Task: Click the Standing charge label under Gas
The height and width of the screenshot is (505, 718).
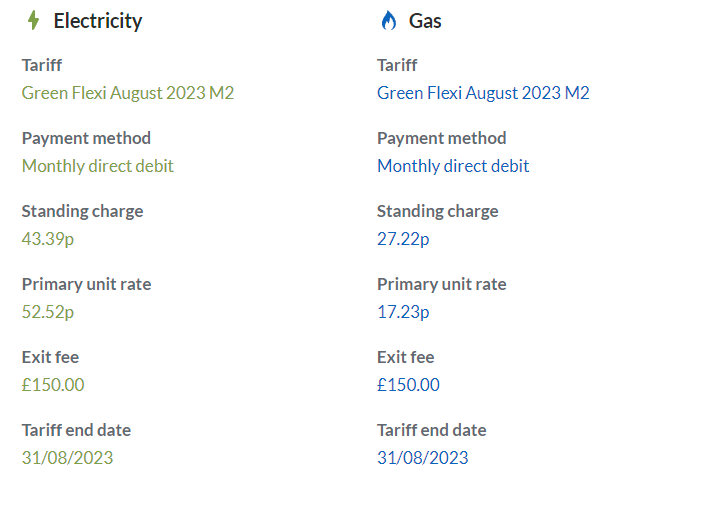Action: 437,212
